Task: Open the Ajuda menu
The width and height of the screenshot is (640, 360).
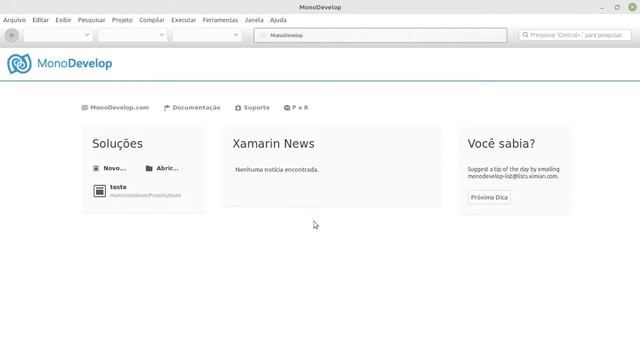Action: click(278, 20)
